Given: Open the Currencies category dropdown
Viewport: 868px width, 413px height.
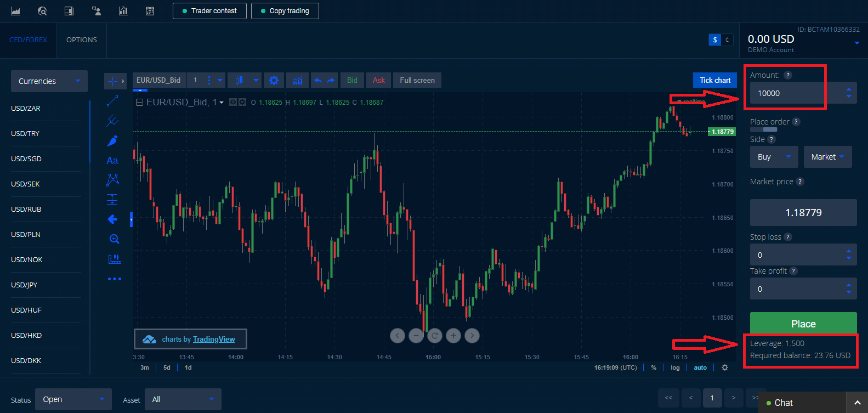Looking at the screenshot, I should [49, 81].
